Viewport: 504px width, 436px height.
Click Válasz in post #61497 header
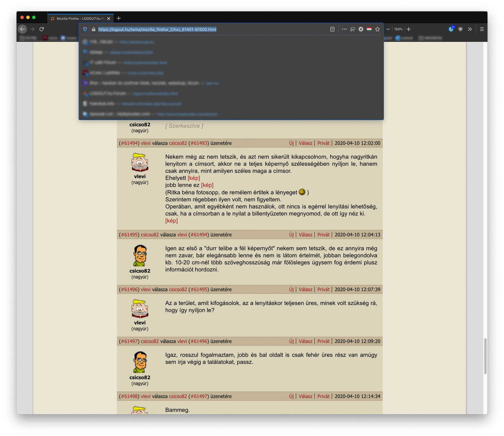click(305, 341)
